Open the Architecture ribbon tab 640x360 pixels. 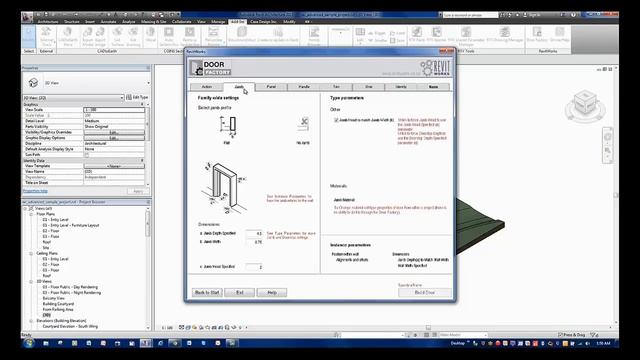(x=48, y=22)
